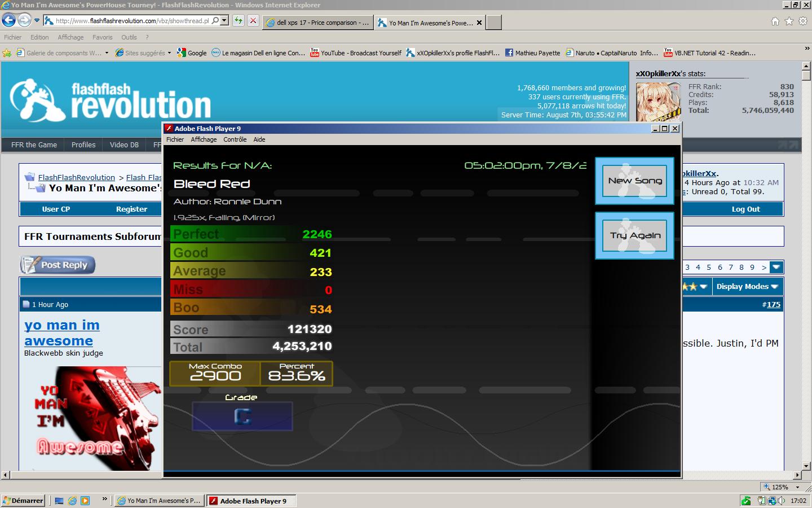Stop loading with the red X button
This screenshot has height=508, width=812.
(x=253, y=21)
